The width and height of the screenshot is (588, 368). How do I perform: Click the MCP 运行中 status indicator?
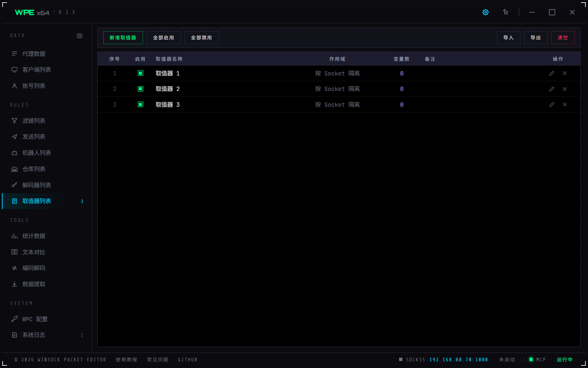[x=551, y=360]
